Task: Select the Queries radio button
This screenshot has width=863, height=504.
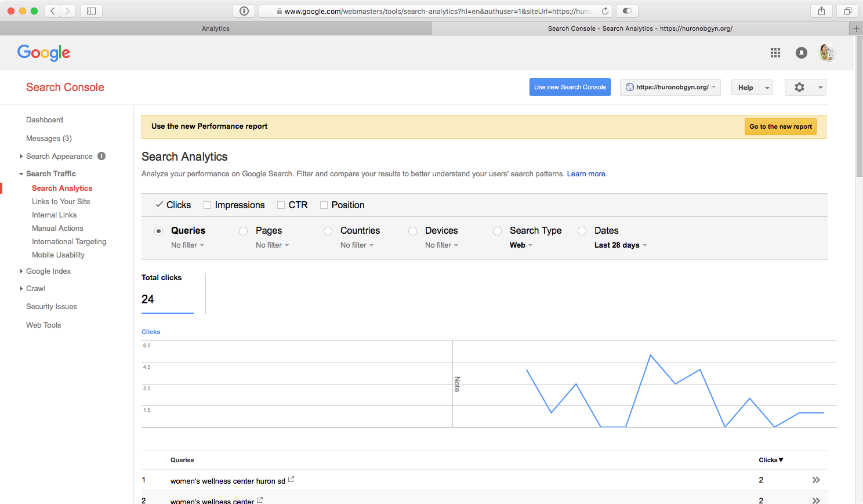Action: (158, 231)
